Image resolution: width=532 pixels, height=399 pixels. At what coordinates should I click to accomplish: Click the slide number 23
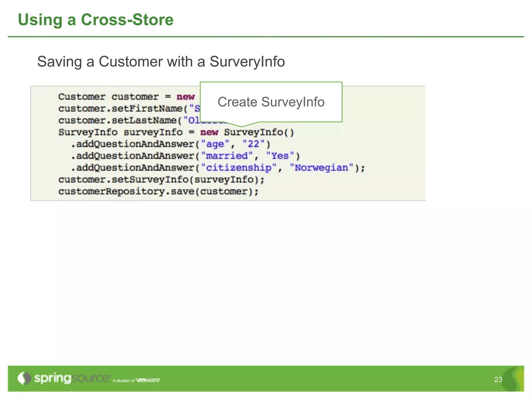(x=498, y=380)
